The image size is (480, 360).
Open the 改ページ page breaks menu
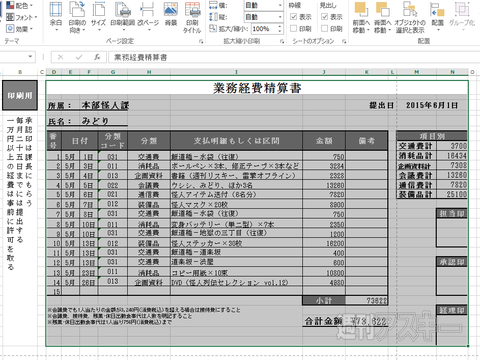(x=148, y=17)
